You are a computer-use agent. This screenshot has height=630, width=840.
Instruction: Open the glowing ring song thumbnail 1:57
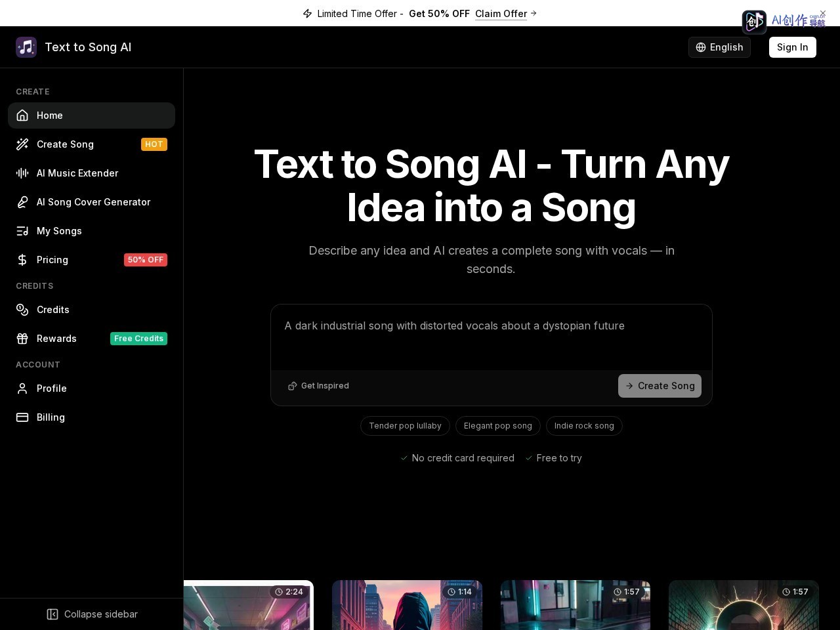(x=744, y=605)
